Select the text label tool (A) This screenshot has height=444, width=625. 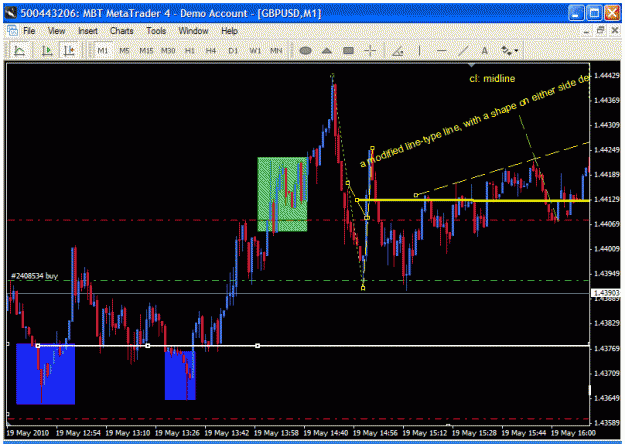point(484,51)
